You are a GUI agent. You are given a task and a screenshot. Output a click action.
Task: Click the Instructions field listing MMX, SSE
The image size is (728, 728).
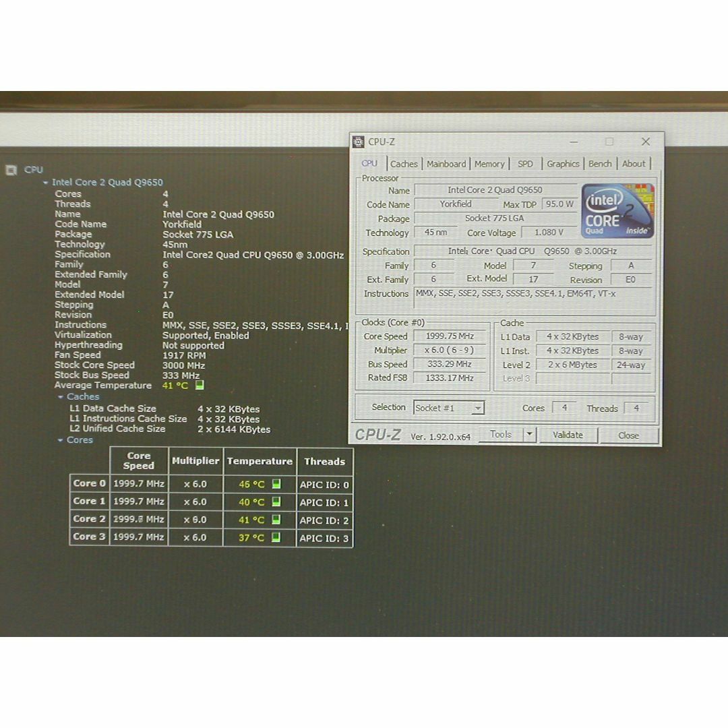(533, 297)
